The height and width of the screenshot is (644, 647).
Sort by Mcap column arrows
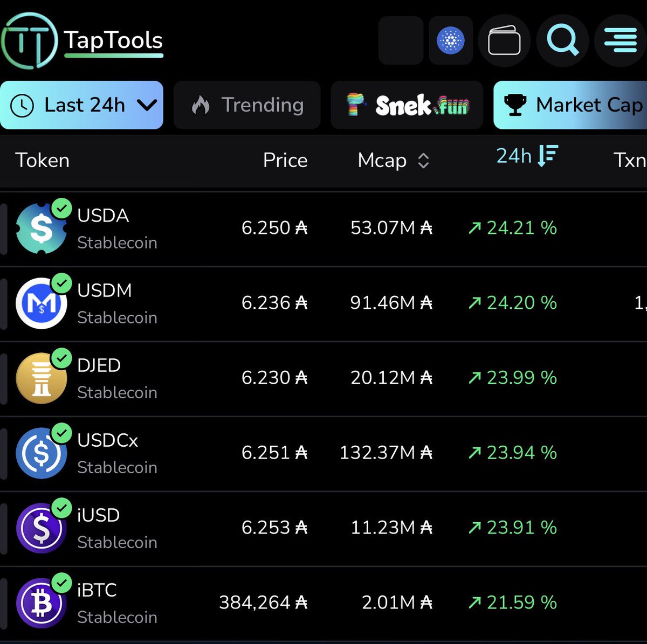(x=424, y=161)
